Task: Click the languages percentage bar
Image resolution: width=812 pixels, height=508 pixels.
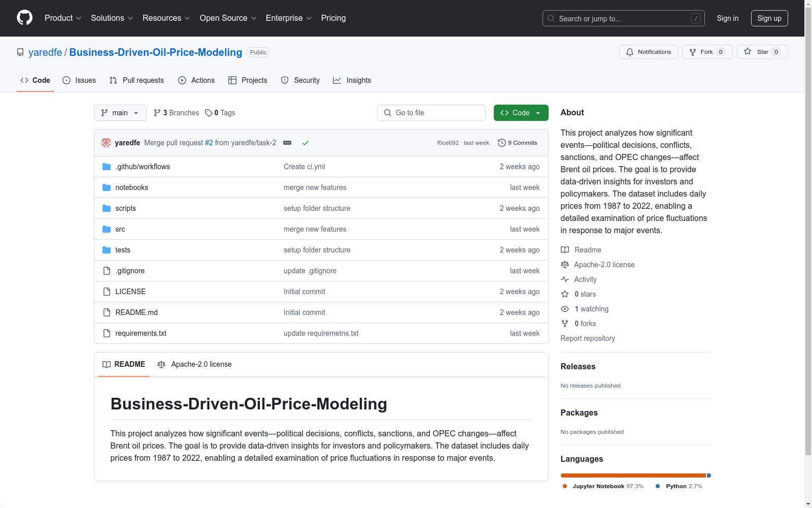Action: coord(635,475)
